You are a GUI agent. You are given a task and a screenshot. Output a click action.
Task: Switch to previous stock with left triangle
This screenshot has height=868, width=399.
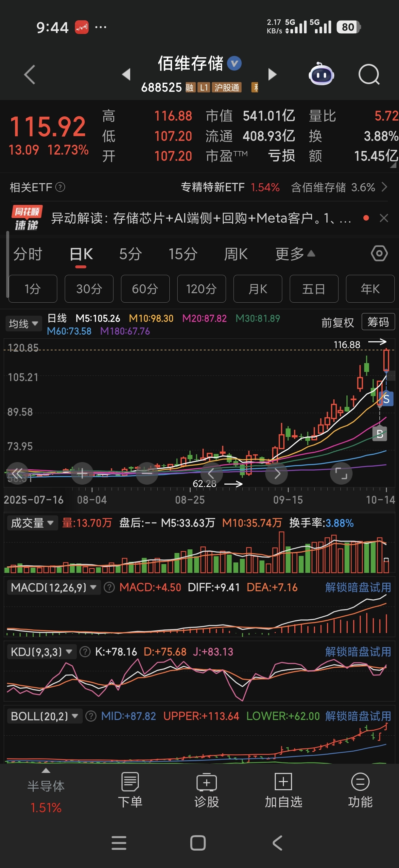click(127, 75)
